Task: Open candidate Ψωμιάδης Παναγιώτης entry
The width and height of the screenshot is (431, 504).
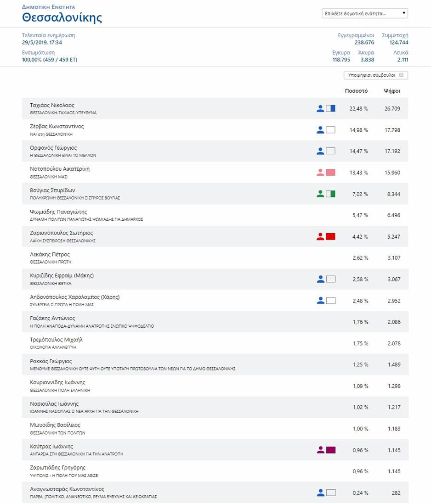Action: tap(58, 212)
